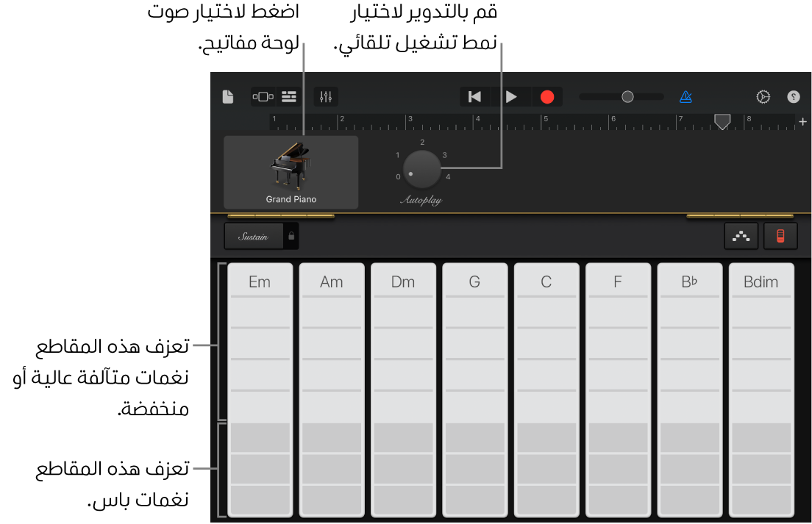The height and width of the screenshot is (524, 812).
Task: Play the F chord strip label
Action: pyautogui.click(x=618, y=281)
